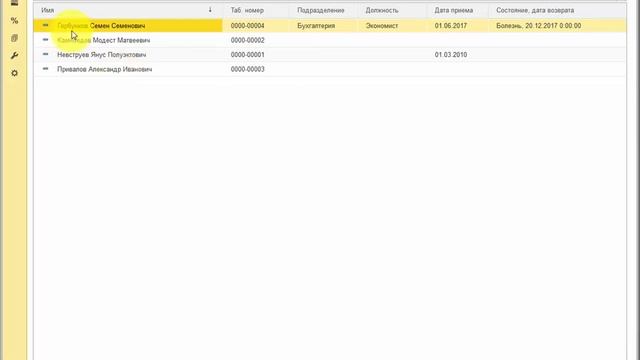The height and width of the screenshot is (360, 640).
Task: Click the cell 0000-00001
Action: (247, 55)
